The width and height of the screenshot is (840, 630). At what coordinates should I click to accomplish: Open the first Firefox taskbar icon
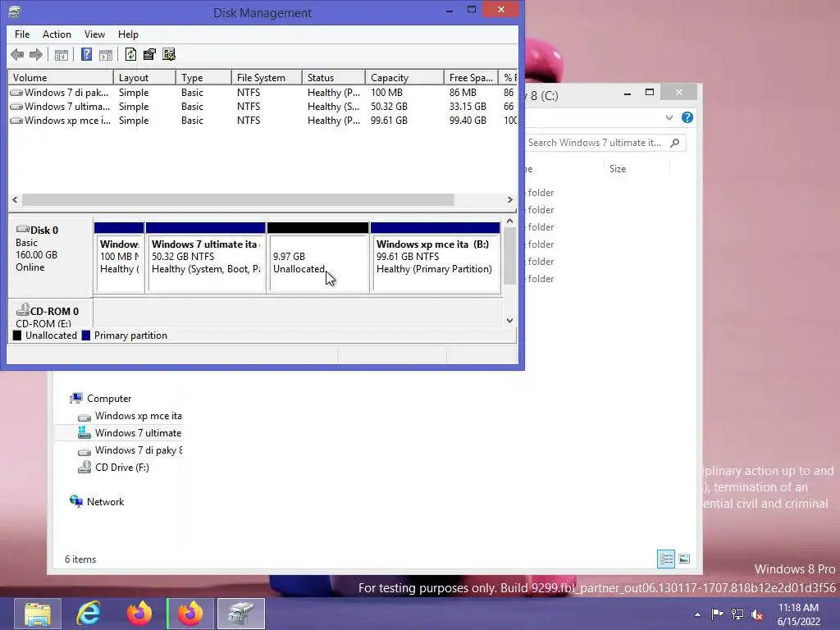click(139, 614)
